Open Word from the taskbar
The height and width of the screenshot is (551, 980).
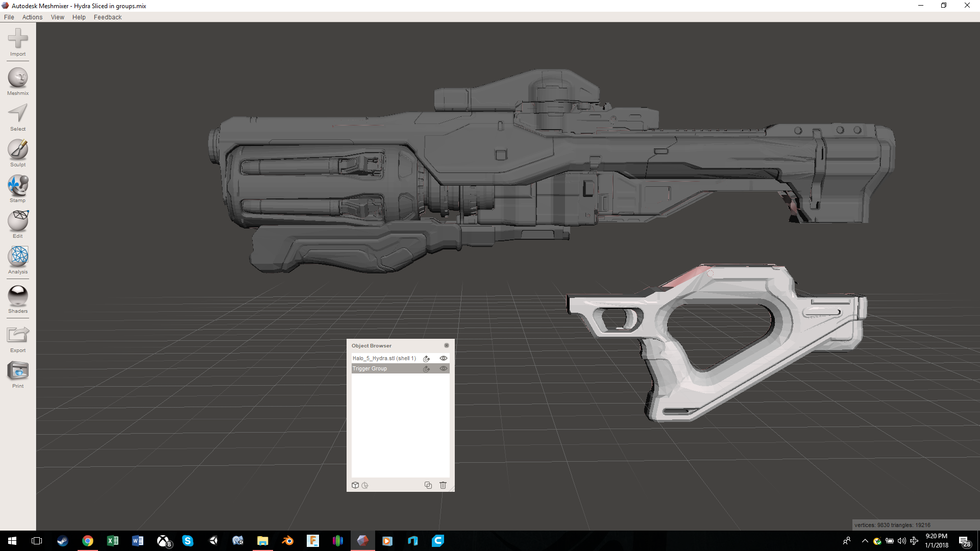[138, 541]
